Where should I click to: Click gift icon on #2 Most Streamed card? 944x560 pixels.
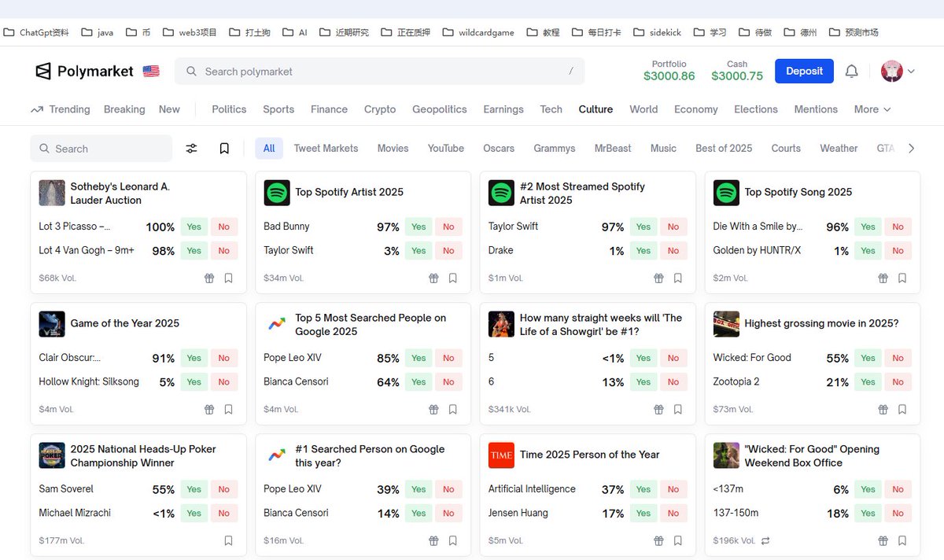pos(659,278)
